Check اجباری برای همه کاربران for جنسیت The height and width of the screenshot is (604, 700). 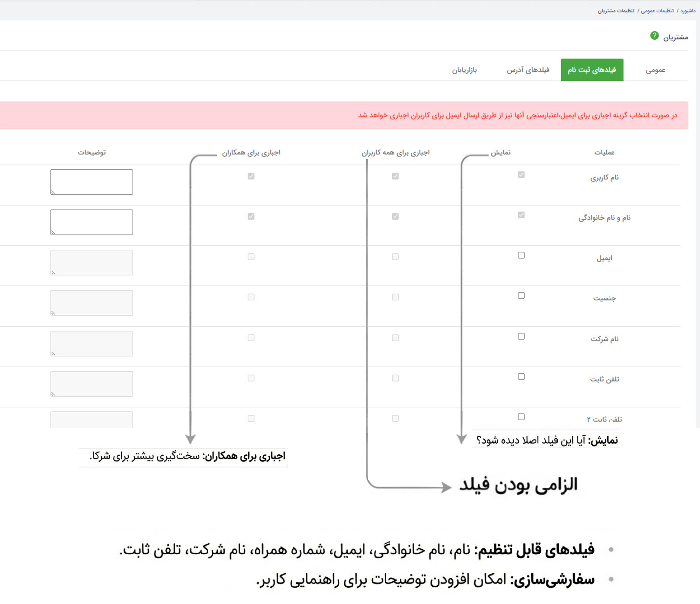coord(395,297)
